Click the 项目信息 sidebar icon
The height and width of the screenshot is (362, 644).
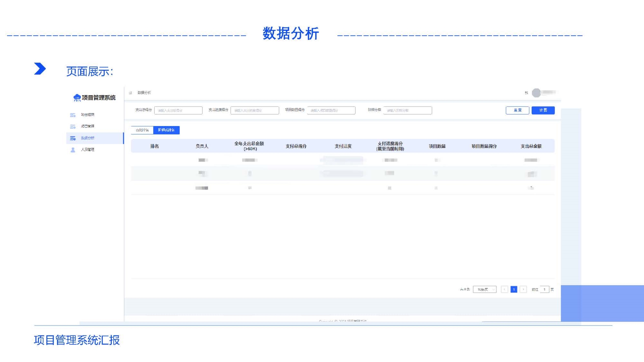(x=73, y=115)
